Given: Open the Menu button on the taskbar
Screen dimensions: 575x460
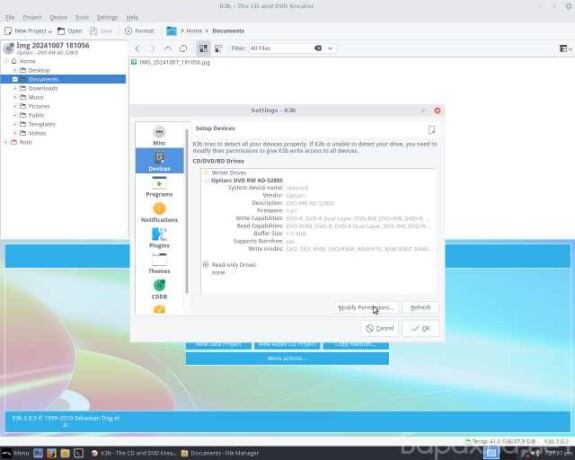Looking at the screenshot, I should 15,453.
